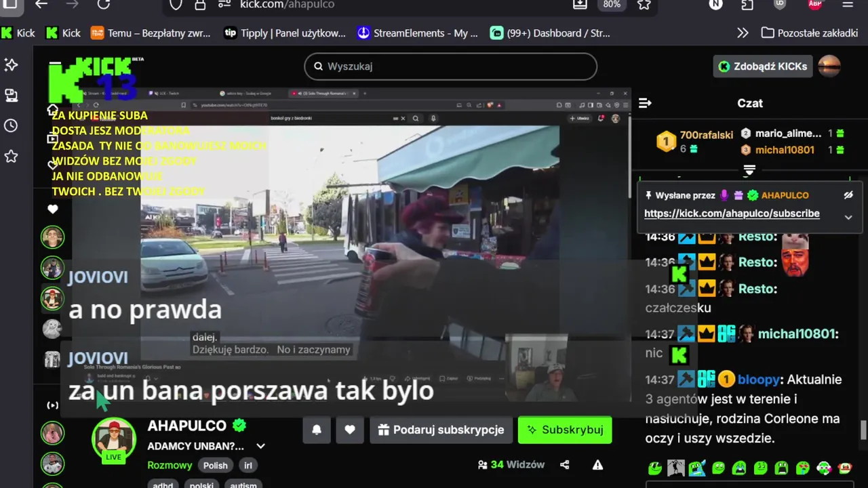Viewport: 868px width, 488px height.
Task: Click the Zdobądź KICKs button
Action: [763, 66]
